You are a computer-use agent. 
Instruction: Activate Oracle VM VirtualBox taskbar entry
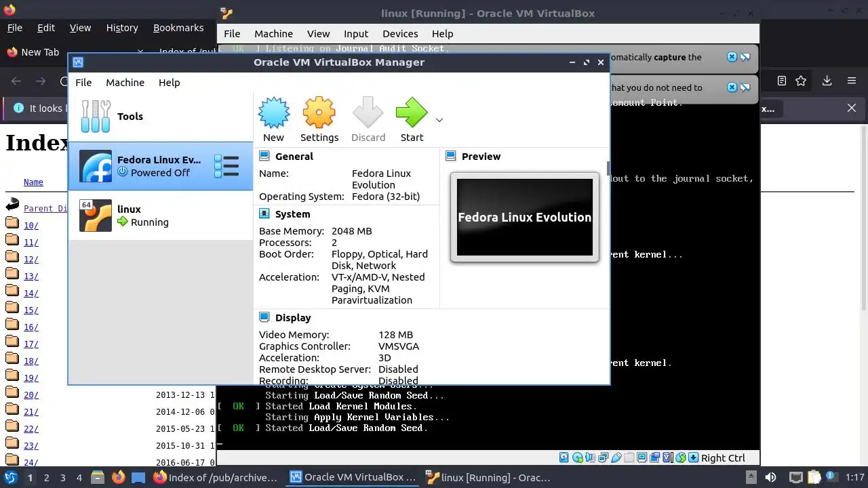(x=353, y=477)
